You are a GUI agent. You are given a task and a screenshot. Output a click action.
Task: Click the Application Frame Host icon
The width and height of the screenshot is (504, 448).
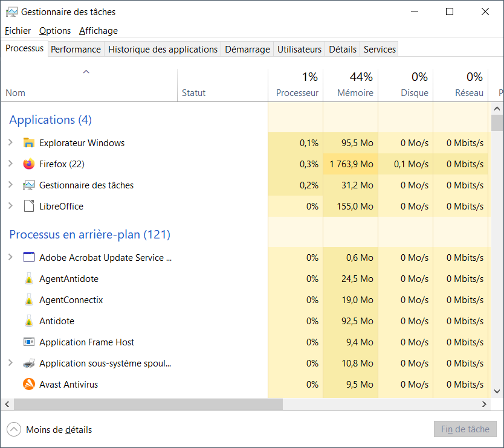click(29, 342)
